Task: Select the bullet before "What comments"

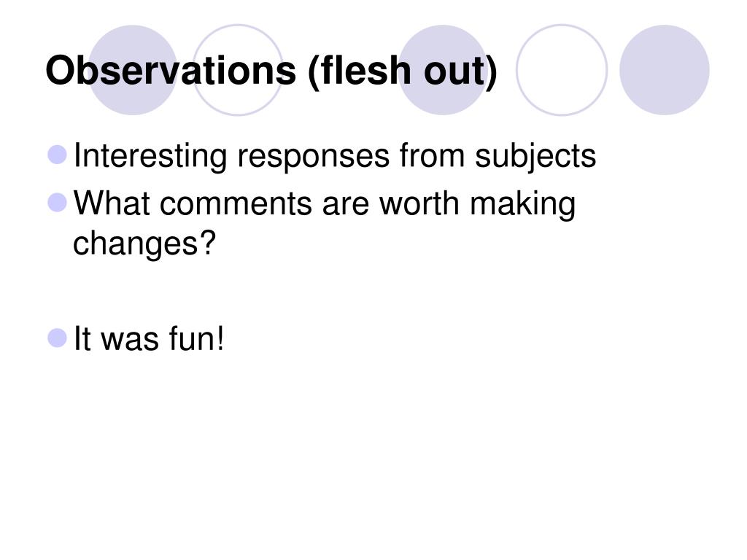Action: click(57, 203)
